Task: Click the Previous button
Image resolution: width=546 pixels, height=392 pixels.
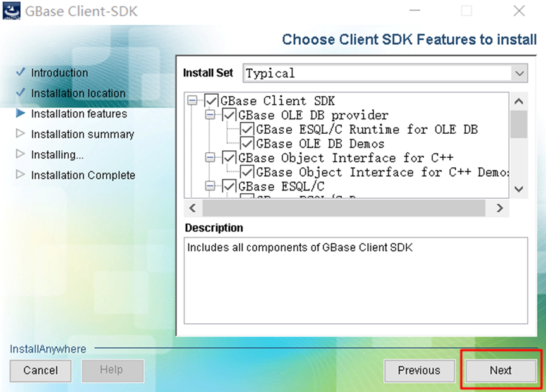Action: [x=420, y=371]
